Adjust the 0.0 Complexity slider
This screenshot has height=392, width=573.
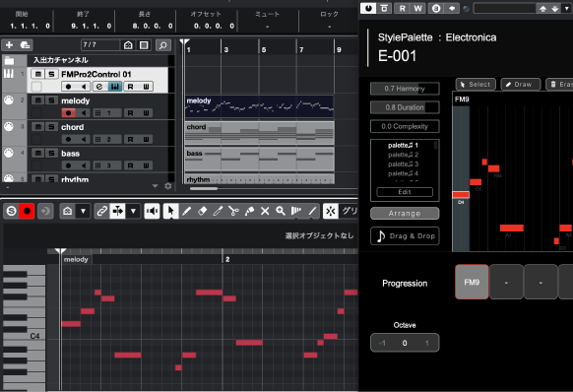tap(405, 126)
